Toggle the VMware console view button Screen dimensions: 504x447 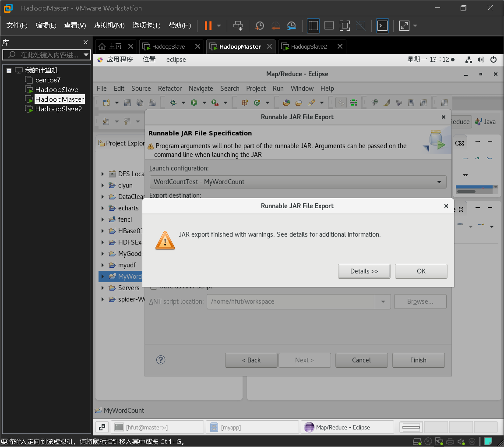[382, 26]
